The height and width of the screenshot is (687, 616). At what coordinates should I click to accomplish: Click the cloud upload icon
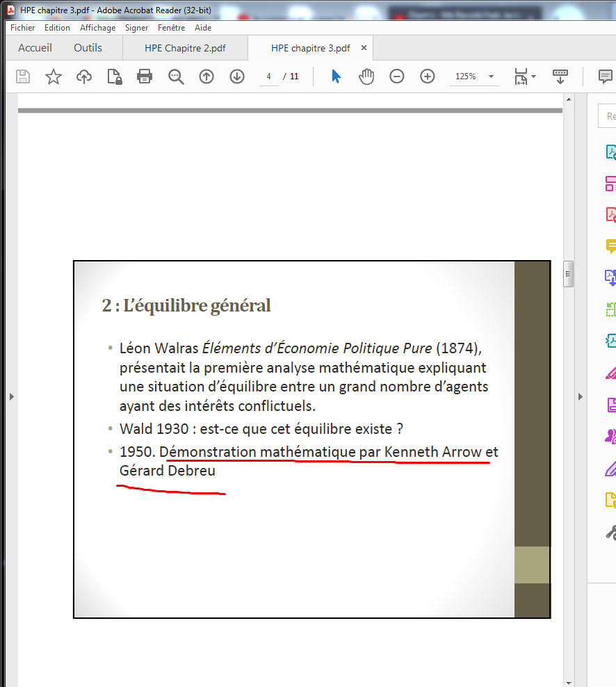[x=84, y=76]
